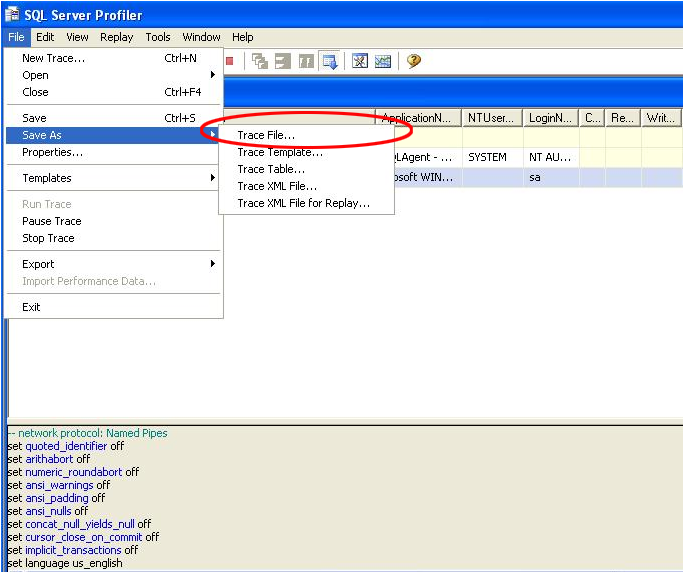Select Trace File... from the Save As submenu
Viewport: 683px width, 572px height.
point(266,135)
